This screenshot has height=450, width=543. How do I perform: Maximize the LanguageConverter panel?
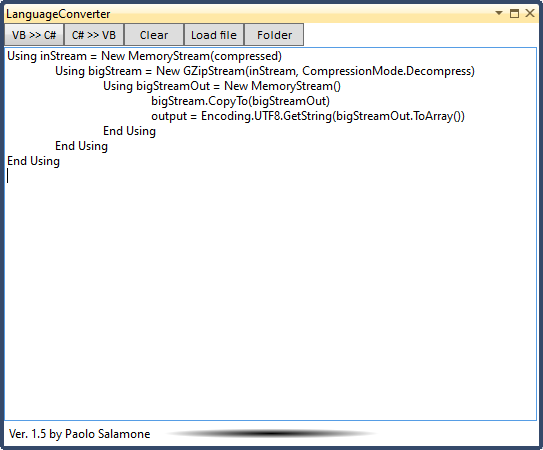click(514, 14)
